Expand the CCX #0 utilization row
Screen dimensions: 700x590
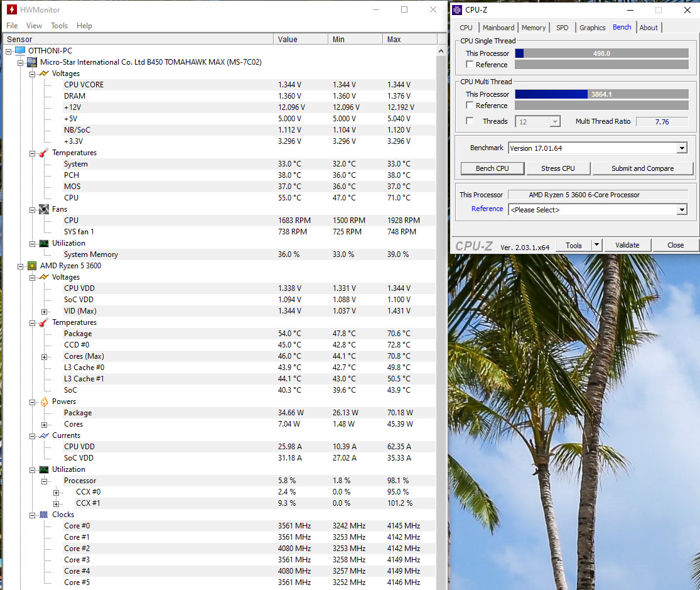57,493
